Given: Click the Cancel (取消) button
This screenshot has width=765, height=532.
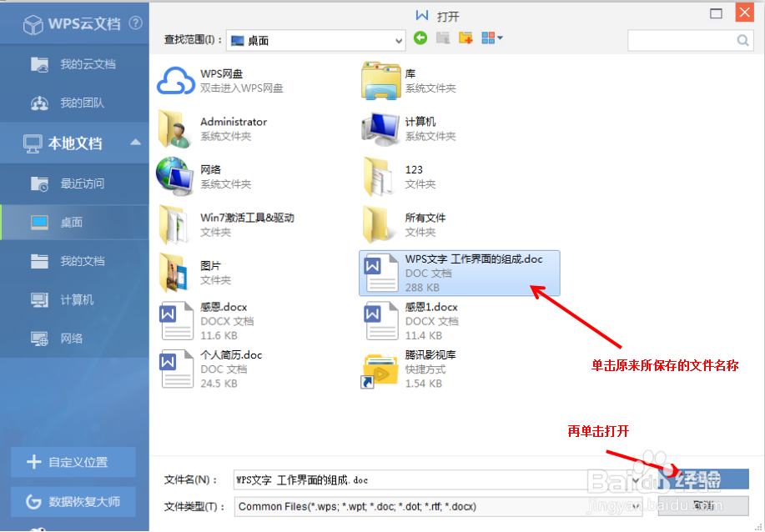Looking at the screenshot, I should [x=703, y=505].
